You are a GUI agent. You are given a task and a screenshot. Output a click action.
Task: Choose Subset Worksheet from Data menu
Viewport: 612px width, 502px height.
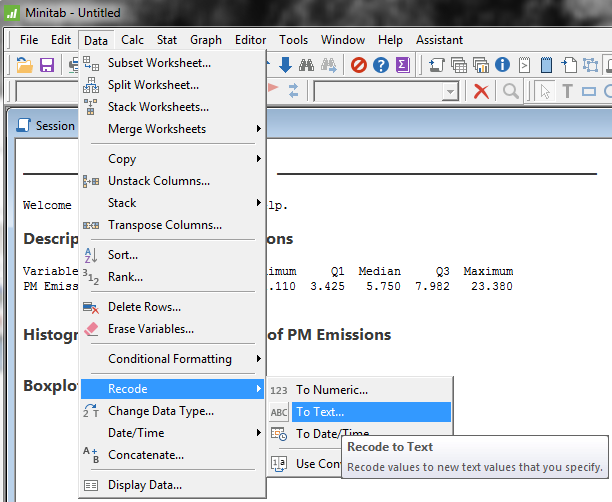point(172,62)
